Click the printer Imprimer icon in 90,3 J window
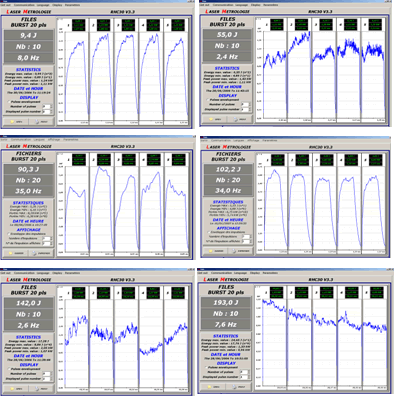The image size is (394, 396). coord(35,253)
